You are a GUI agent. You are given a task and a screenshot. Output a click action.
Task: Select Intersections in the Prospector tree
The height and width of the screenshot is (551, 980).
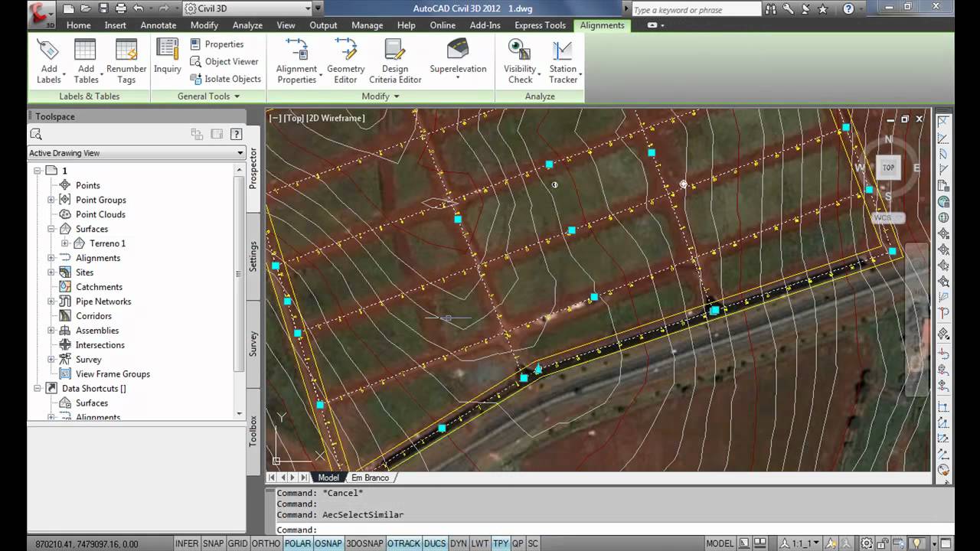coord(100,345)
